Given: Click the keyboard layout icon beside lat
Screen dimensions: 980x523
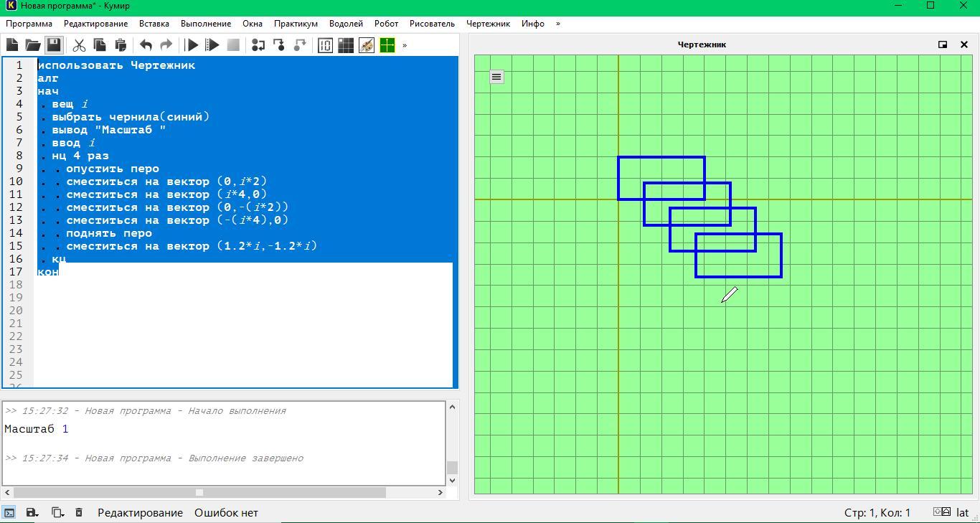Looking at the screenshot, I should (x=942, y=512).
